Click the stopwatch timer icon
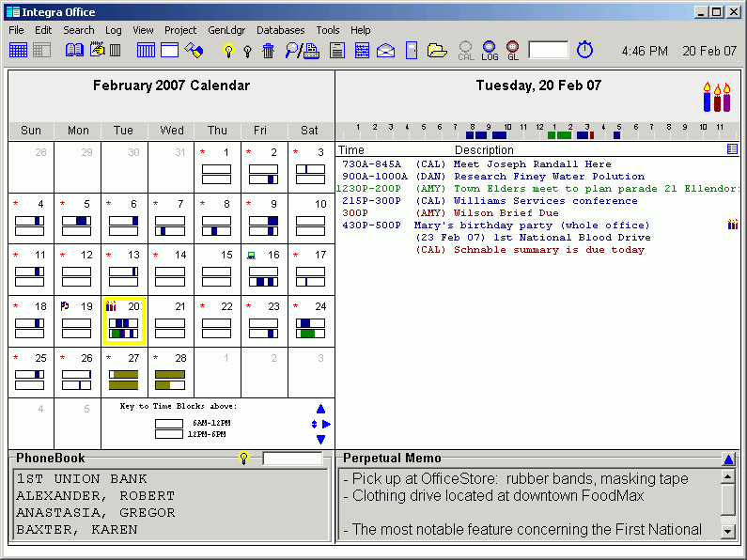This screenshot has height=560, width=747. (584, 50)
